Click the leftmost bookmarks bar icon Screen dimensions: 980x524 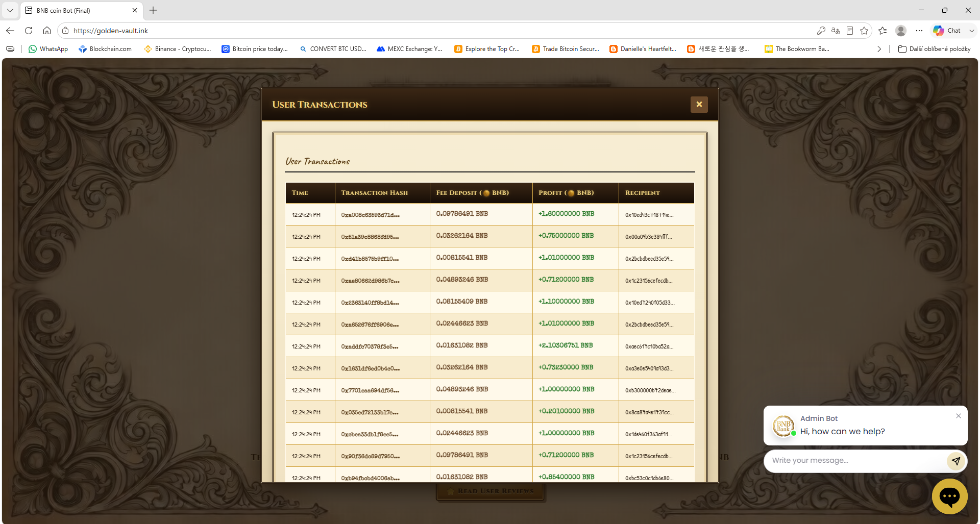(10, 49)
